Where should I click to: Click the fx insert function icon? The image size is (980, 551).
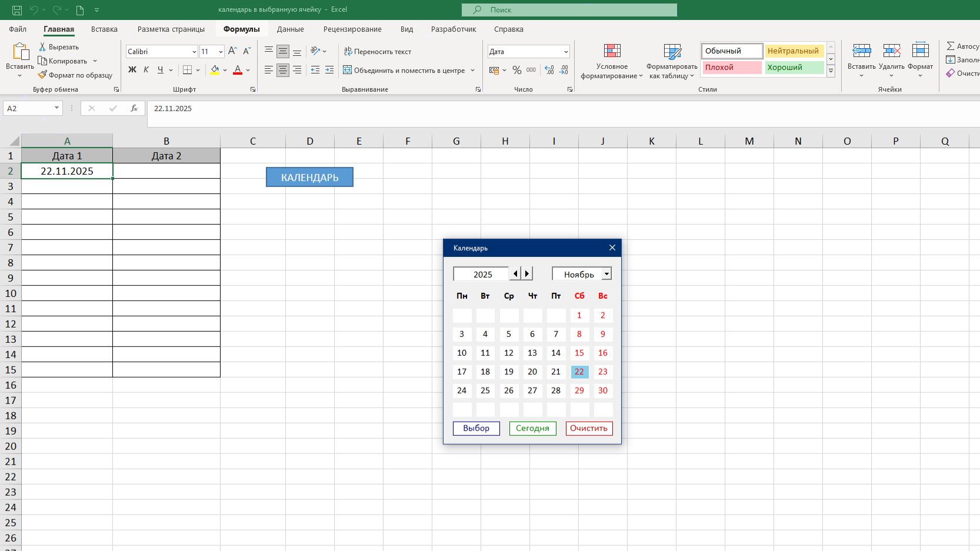pos(134,108)
